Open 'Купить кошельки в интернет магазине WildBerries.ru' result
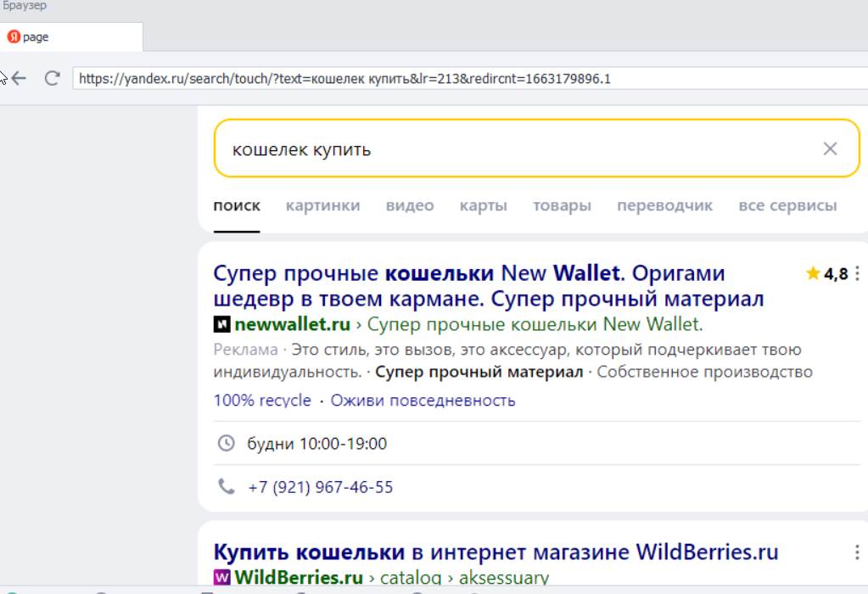868x594 pixels. pyautogui.click(x=496, y=552)
